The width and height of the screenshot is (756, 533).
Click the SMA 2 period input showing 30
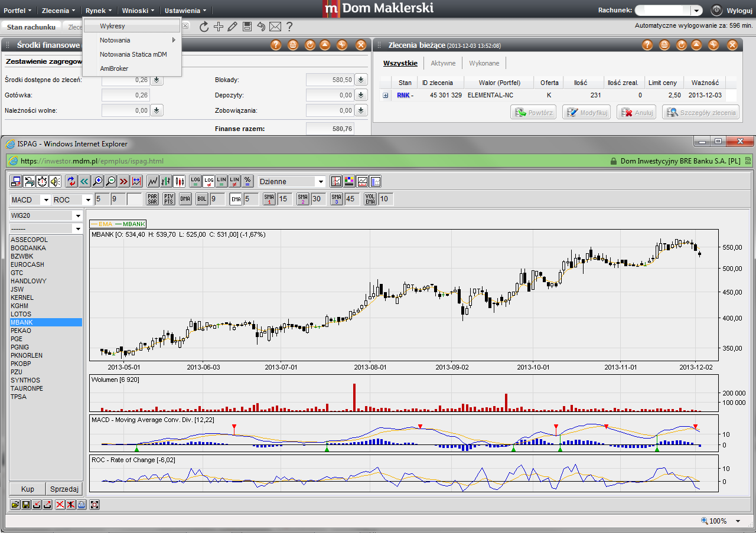tap(318, 199)
